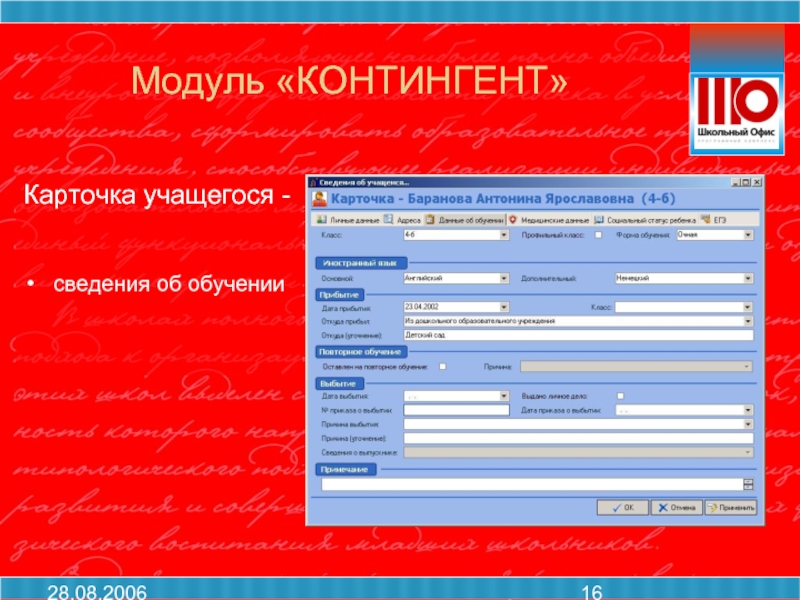800x600 pixels.
Task: Click the disabled Сведения о выпускнике dropdown
Action: coord(579,453)
